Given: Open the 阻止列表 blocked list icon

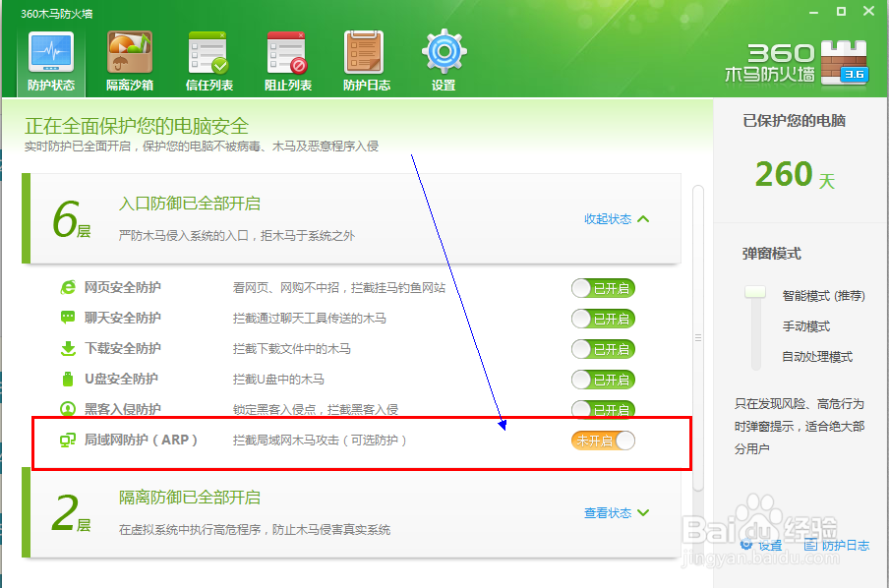Looking at the screenshot, I should pos(287,52).
